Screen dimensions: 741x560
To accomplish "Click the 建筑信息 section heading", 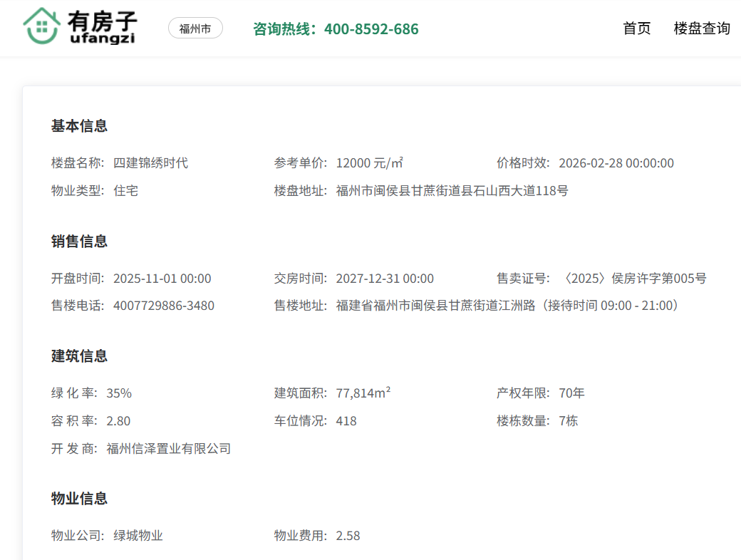I will 79,356.
